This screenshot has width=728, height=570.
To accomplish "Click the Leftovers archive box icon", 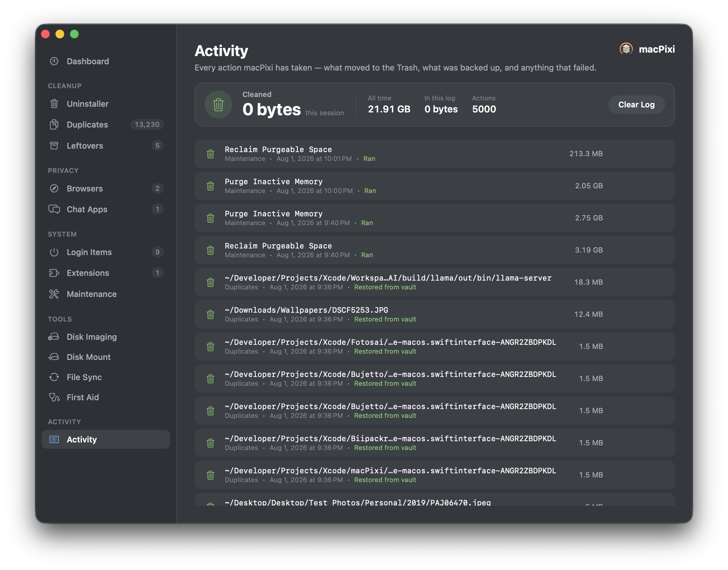I will click(x=54, y=145).
